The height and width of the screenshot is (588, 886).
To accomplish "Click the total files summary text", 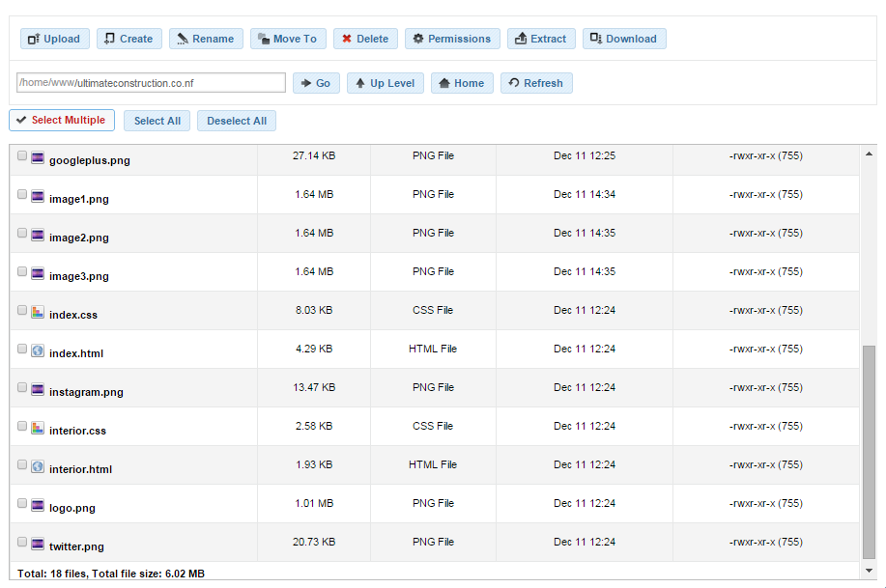I will coord(111,574).
